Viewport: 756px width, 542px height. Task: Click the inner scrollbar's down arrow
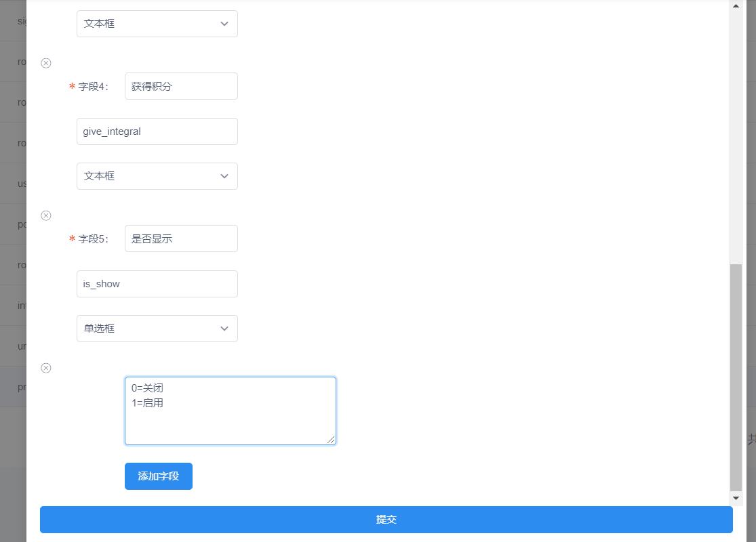coord(734,498)
